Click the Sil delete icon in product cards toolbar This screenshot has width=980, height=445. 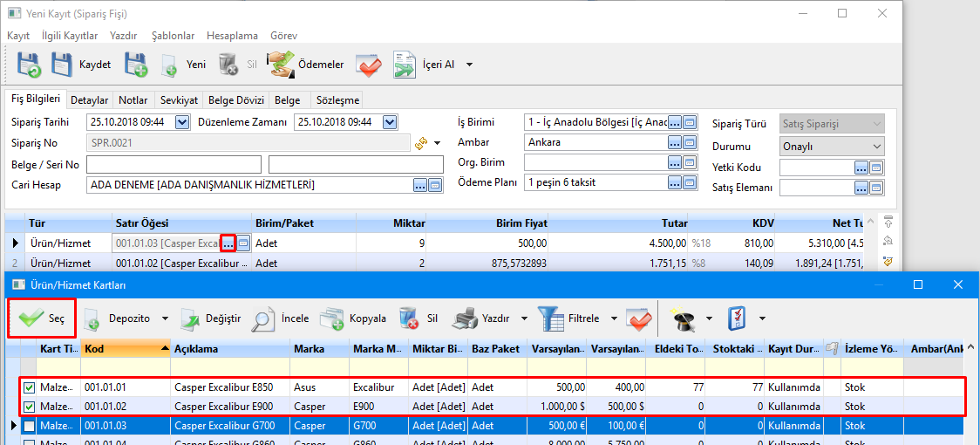[409, 318]
